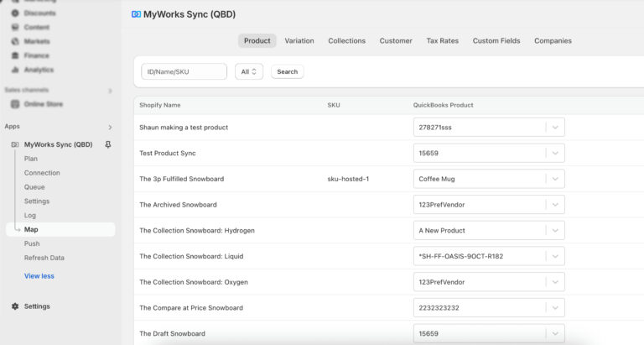
Task: Click the Shaun making a test product name
Action: pos(184,128)
